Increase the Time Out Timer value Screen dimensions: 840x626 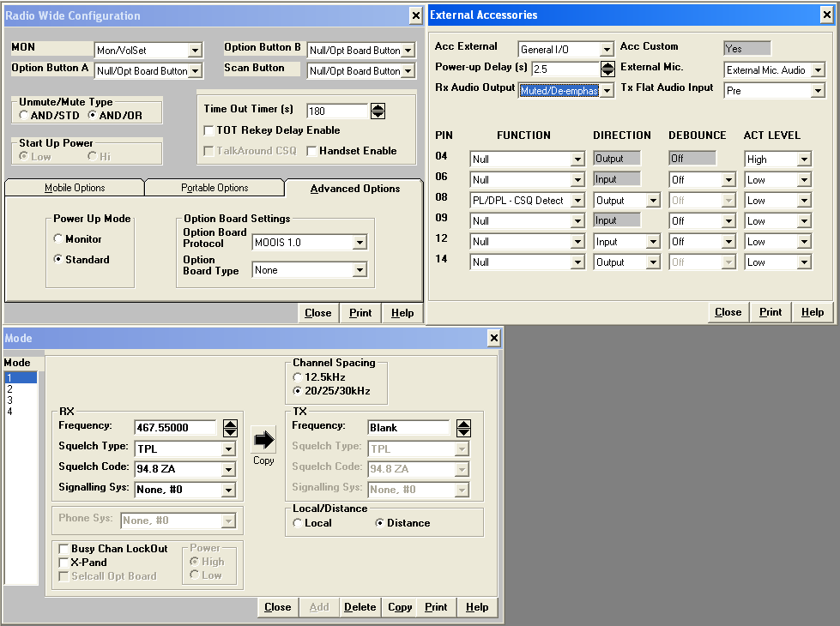pos(378,106)
